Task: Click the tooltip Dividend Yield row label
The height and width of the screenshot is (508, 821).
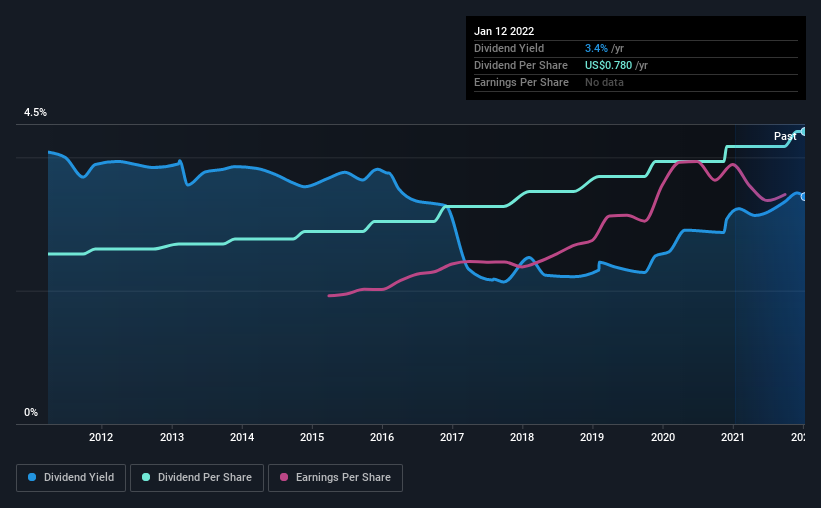Action: click(x=509, y=48)
